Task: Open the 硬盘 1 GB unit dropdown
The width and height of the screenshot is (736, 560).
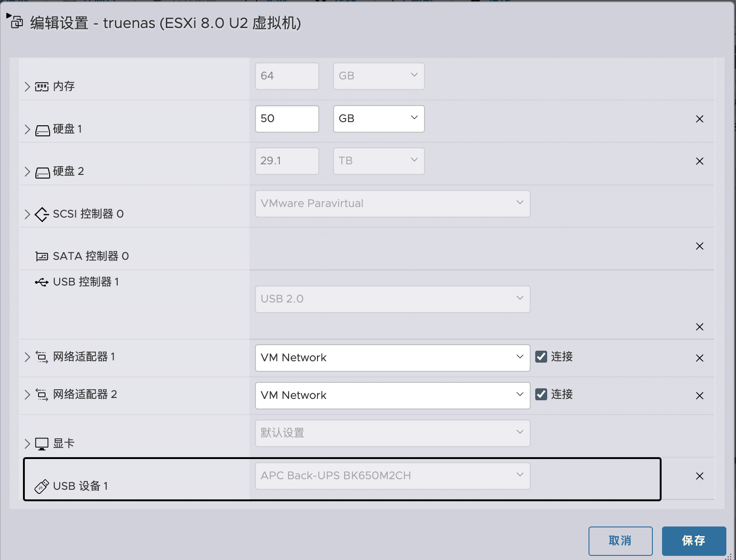Action: click(x=379, y=119)
